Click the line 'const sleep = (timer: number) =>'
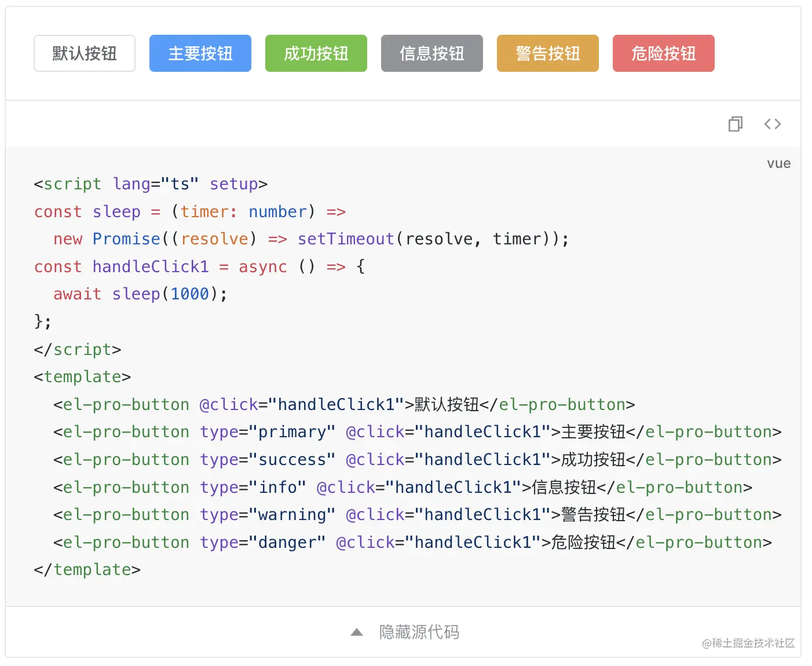812x666 pixels. point(190,211)
